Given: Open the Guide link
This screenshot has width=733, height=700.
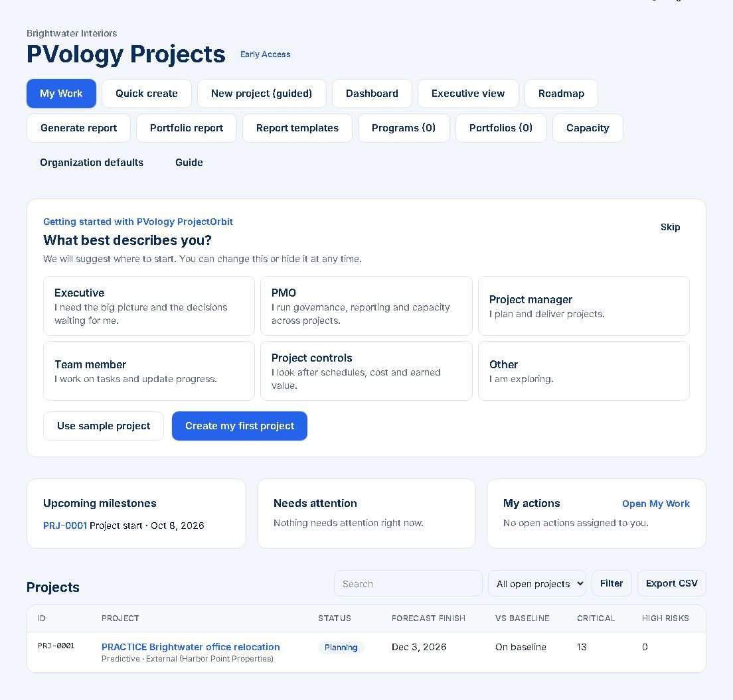Looking at the screenshot, I should (189, 163).
